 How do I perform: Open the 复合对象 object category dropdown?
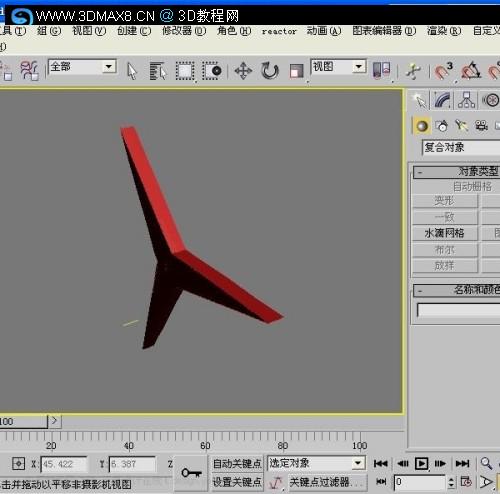[x=461, y=147]
